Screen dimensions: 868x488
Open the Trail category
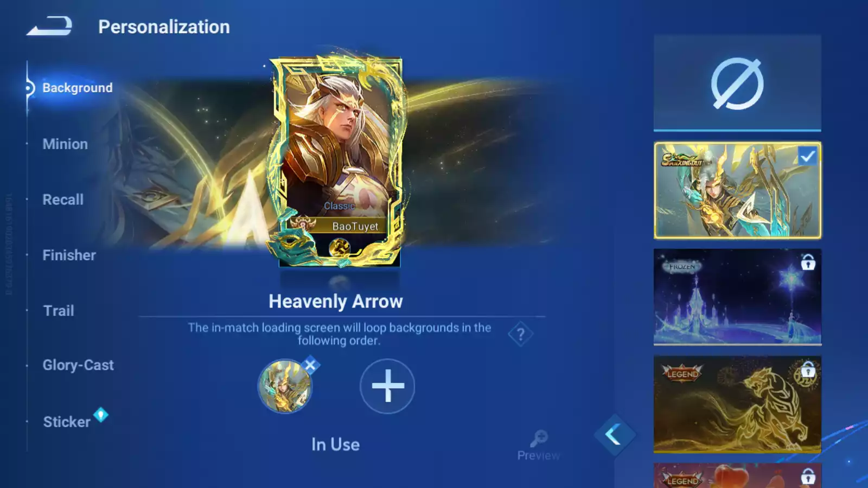[59, 311]
